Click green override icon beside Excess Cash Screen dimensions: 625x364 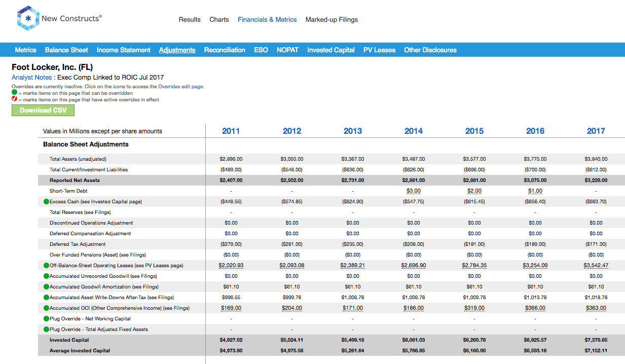(46, 202)
